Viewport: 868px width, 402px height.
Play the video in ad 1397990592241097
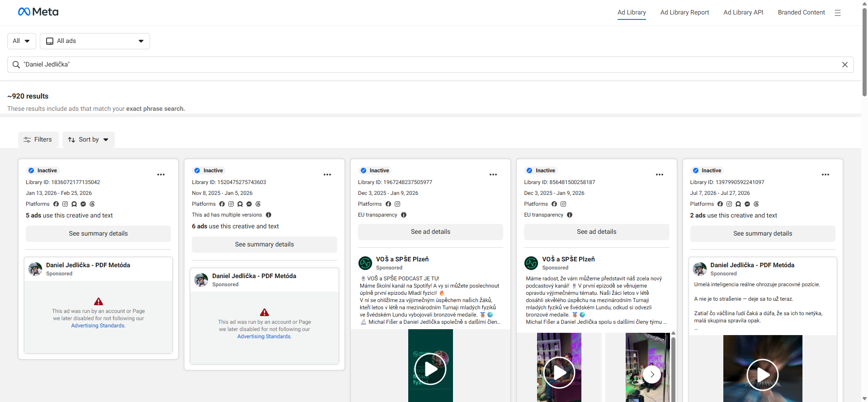click(763, 374)
